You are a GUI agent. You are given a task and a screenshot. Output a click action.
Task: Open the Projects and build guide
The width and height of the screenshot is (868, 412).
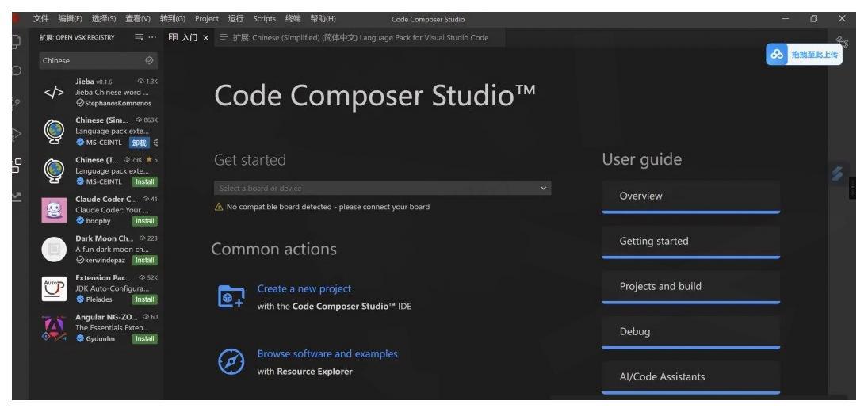point(691,287)
